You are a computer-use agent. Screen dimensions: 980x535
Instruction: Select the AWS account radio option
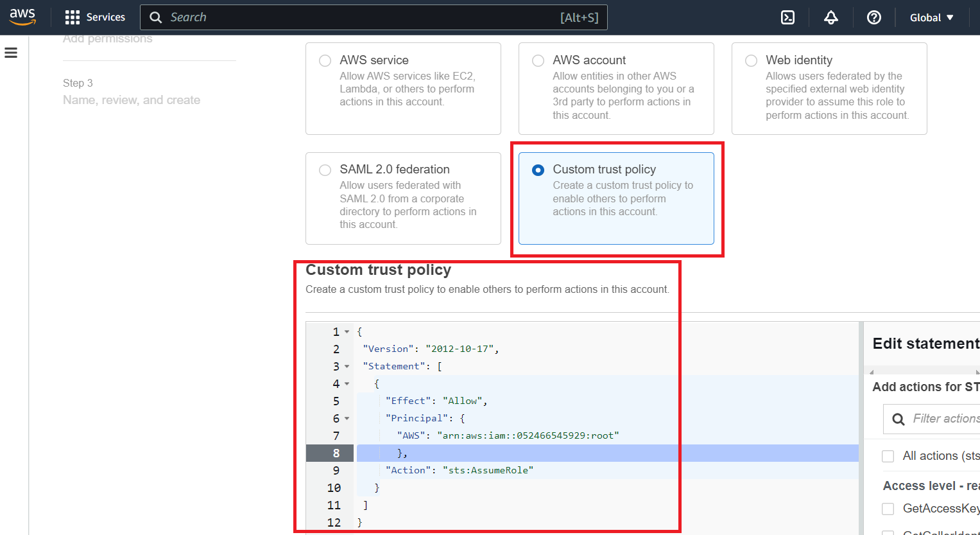[x=538, y=60]
